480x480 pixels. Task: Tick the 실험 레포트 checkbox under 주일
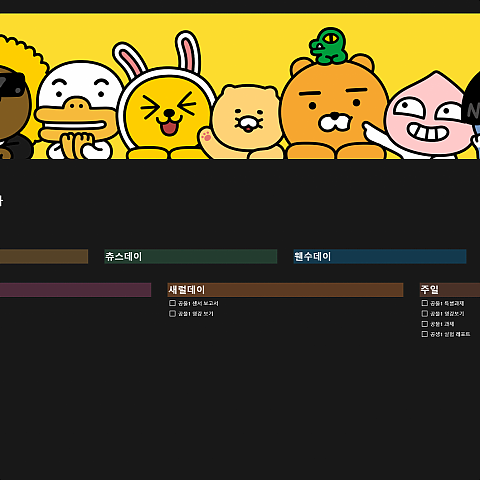(x=425, y=334)
